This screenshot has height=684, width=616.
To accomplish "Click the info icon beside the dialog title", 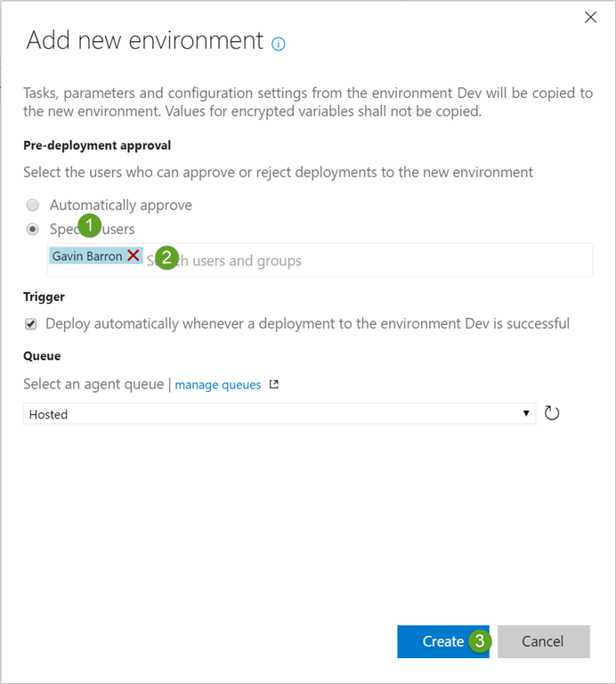I will pyautogui.click(x=279, y=44).
